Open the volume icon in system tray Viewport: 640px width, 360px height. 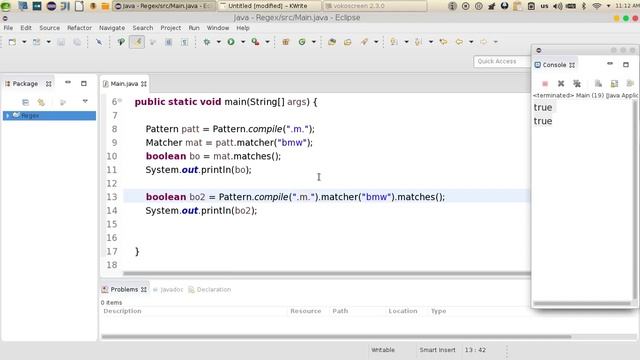pyautogui.click(x=557, y=6)
